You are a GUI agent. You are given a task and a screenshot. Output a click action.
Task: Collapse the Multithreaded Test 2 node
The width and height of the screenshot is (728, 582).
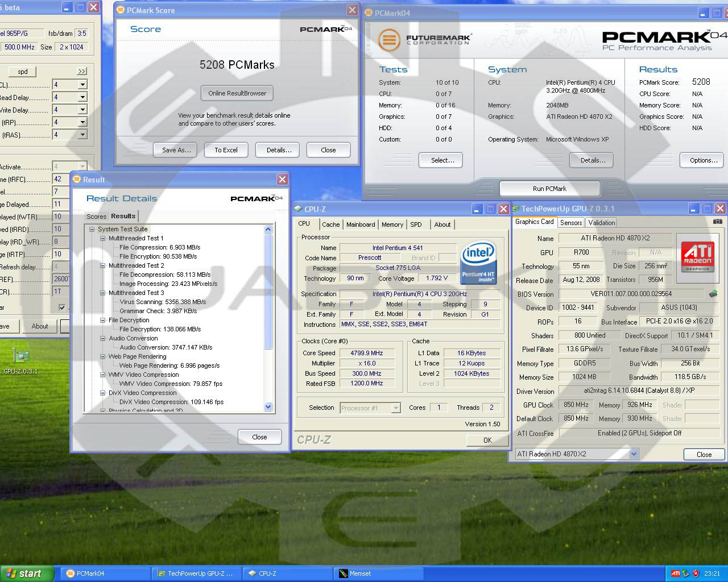click(x=103, y=265)
